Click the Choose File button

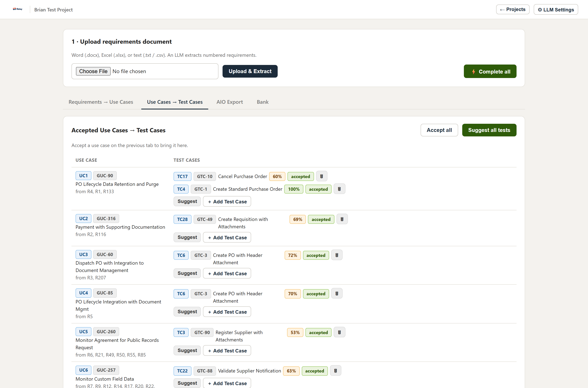pyautogui.click(x=93, y=71)
